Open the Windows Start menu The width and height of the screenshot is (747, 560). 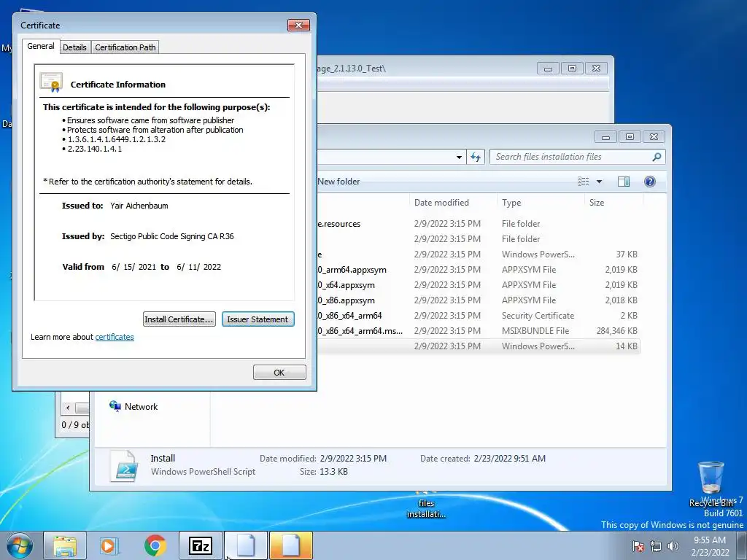click(19, 545)
